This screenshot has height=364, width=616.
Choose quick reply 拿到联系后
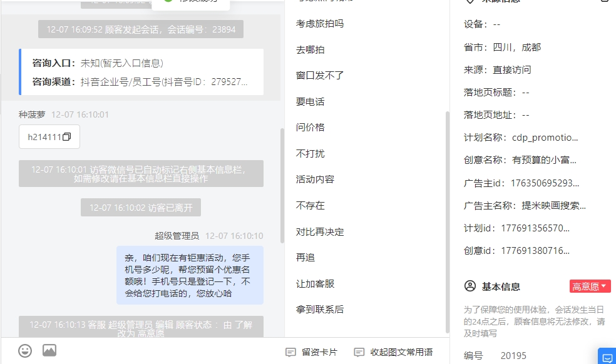coord(320,310)
